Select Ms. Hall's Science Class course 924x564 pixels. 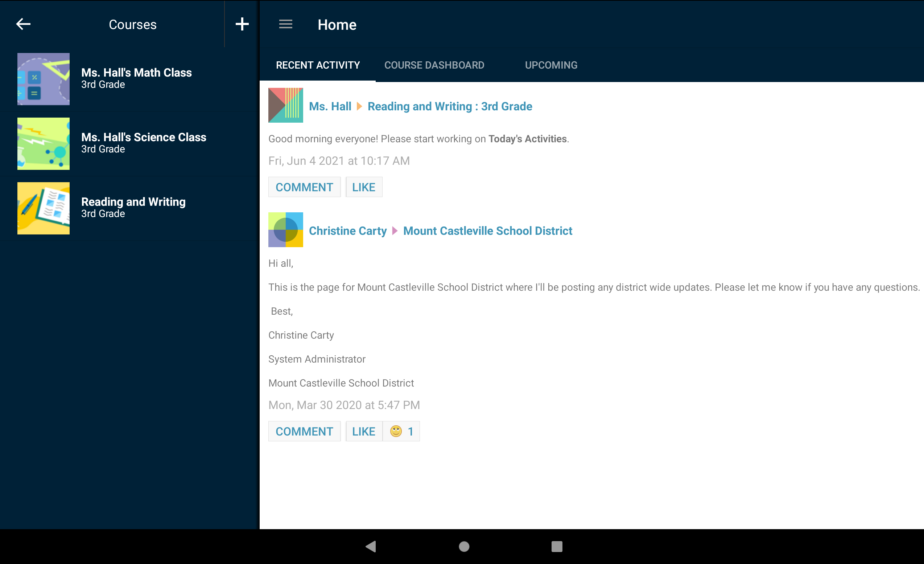(x=143, y=143)
